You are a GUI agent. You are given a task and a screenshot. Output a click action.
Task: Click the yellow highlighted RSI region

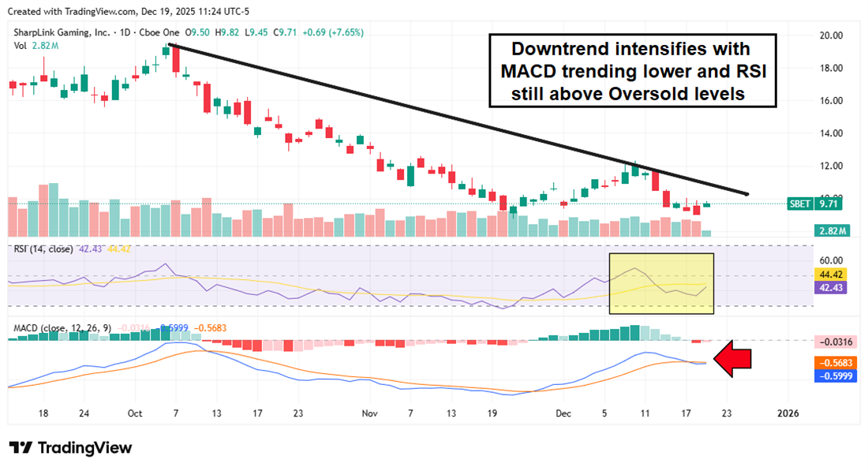pyautogui.click(x=661, y=282)
